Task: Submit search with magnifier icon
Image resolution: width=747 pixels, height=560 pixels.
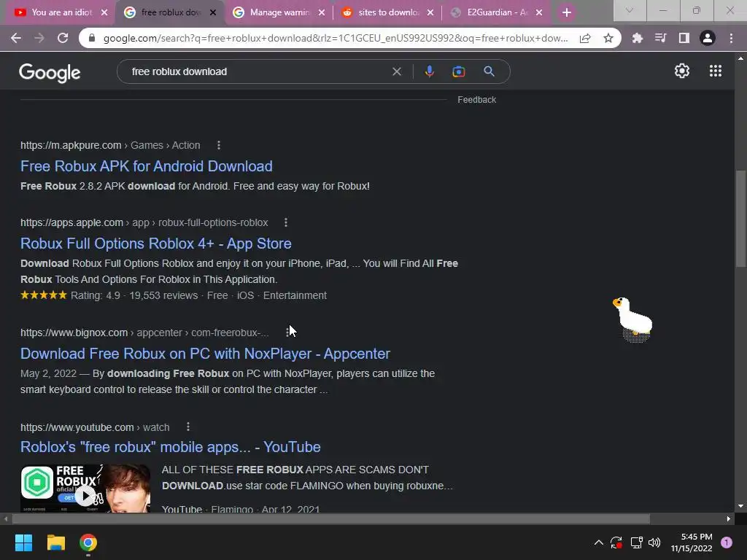Action: point(489,71)
